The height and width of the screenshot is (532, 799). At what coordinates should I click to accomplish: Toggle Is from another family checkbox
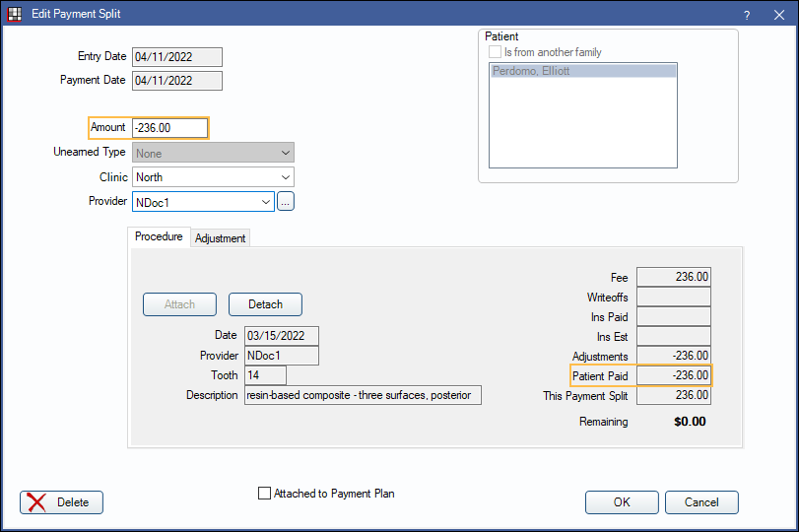pos(495,52)
